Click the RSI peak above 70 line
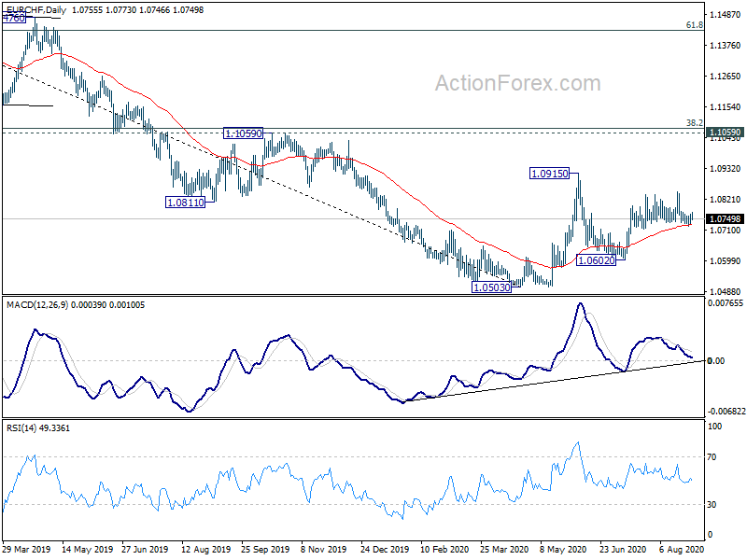Viewport: 747px width, 560px height. pos(578,442)
